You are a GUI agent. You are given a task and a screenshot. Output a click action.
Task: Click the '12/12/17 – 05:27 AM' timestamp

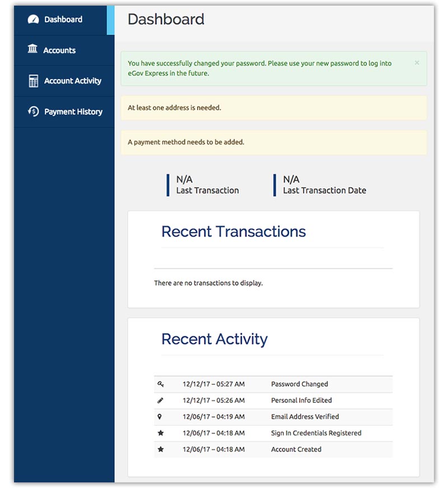click(213, 384)
